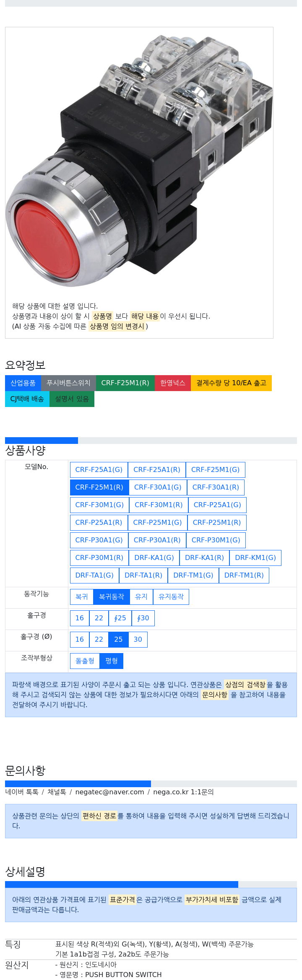The image size is (302, 980).
Task: Choose model DRF-TM1(R)
Action: 244,576
